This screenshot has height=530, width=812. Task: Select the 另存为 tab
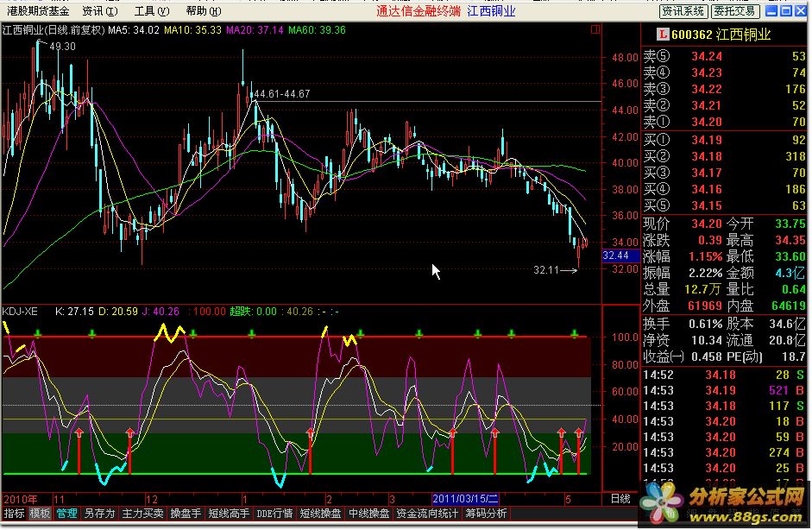[x=99, y=514]
